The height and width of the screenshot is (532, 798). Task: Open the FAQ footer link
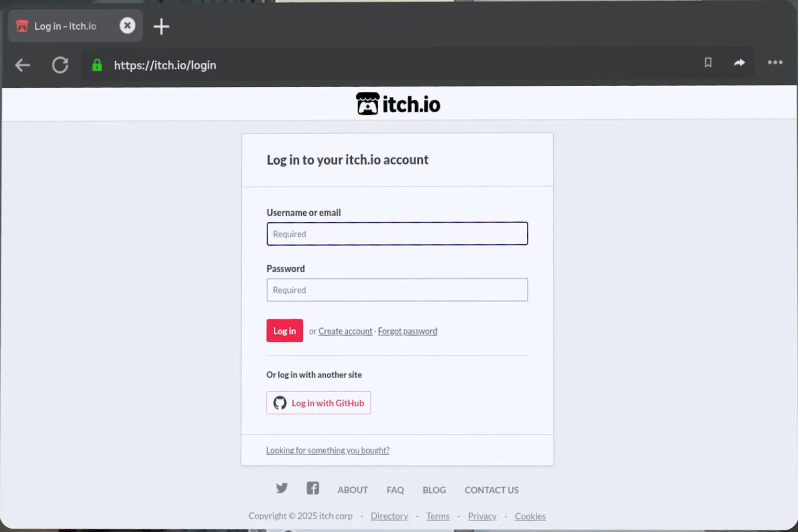(395, 490)
